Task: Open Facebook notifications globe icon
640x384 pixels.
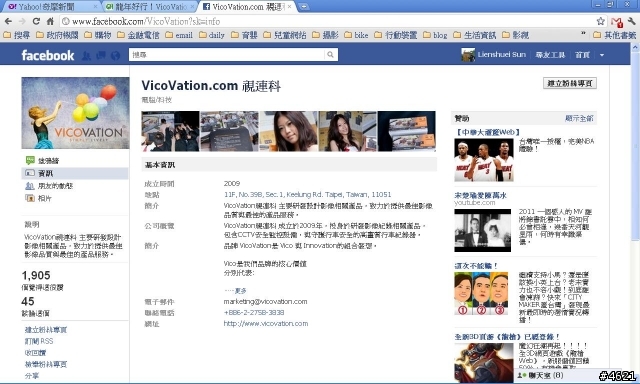Action: point(116,55)
